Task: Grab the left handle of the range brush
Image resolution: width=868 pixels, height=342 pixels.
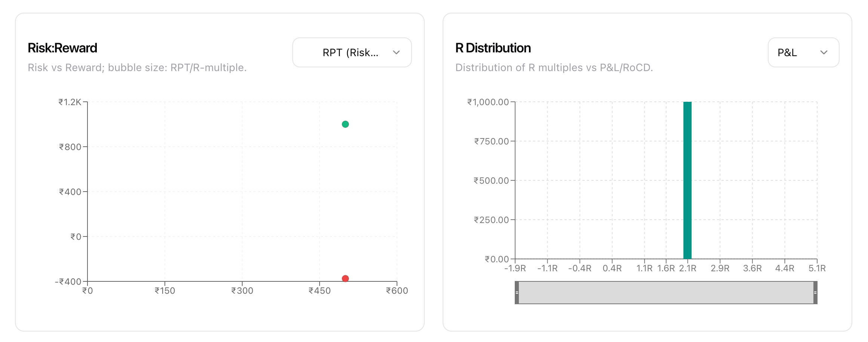Action: 517,293
